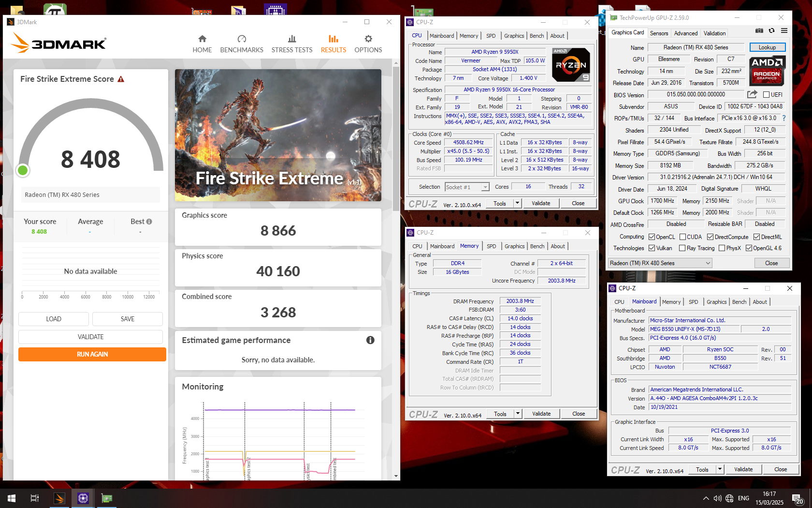Click the Estimated game performance info icon
Viewport: 812px width, 508px height.
tap(370, 340)
